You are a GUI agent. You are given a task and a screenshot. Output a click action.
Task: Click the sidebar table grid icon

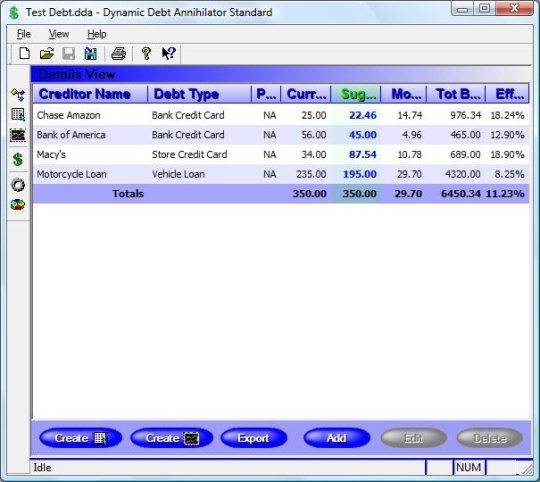point(18,114)
